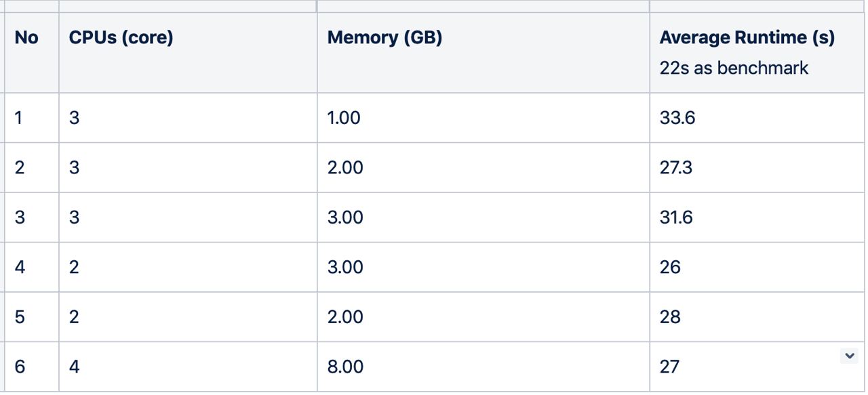Select the runtime cell showing 28
868x395 pixels.
[x=757, y=317]
